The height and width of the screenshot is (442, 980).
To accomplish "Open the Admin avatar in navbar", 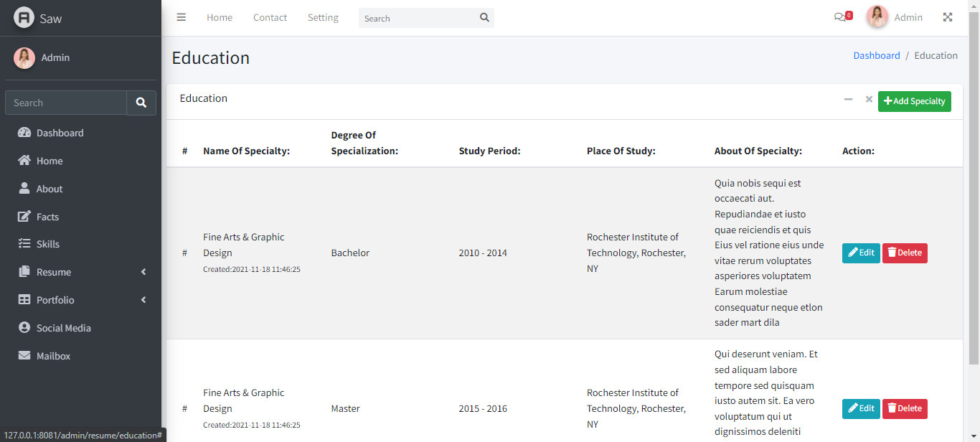I will [877, 17].
